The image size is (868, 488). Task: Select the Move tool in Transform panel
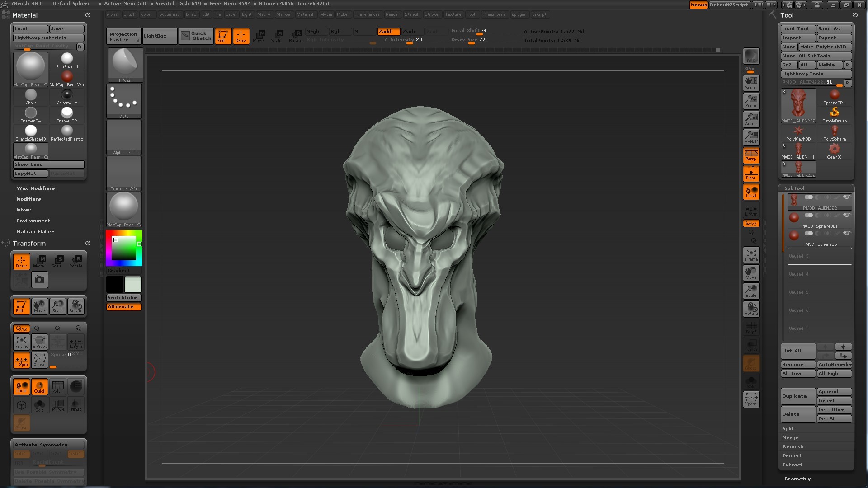pos(39,260)
